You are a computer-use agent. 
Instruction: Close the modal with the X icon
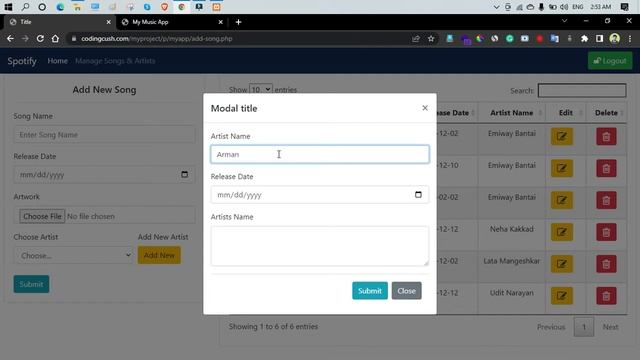pyautogui.click(x=425, y=108)
